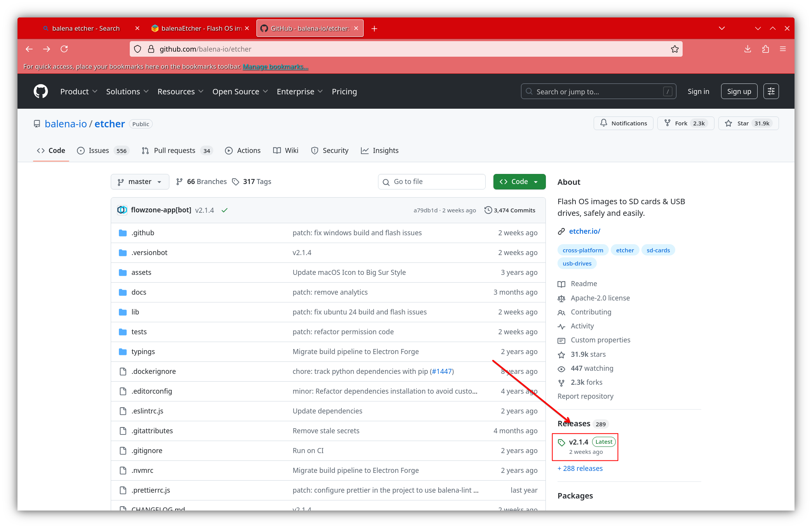The height and width of the screenshot is (528, 812).
Task: Click the cross-platform topic tag
Action: click(x=583, y=250)
